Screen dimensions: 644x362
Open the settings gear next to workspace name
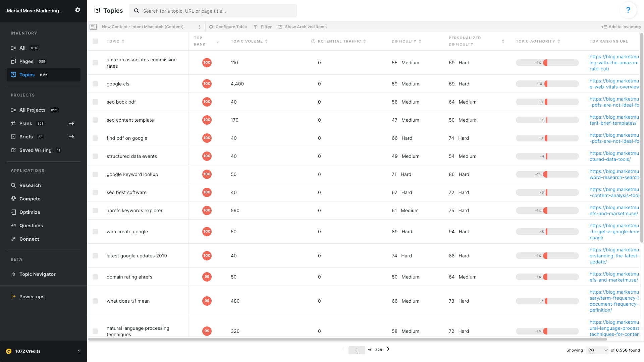click(x=77, y=10)
